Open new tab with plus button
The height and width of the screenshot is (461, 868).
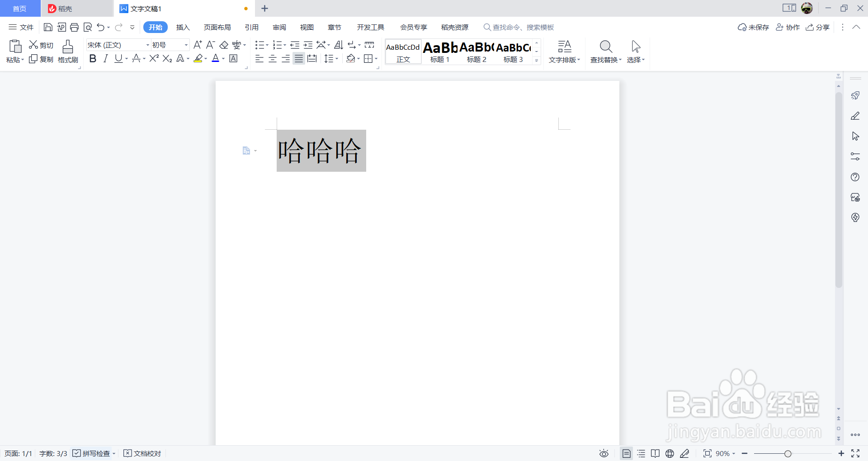(x=265, y=9)
